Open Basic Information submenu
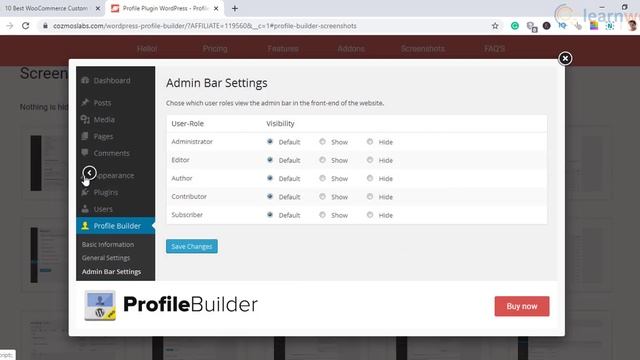This screenshot has width=640, height=360. [108, 244]
